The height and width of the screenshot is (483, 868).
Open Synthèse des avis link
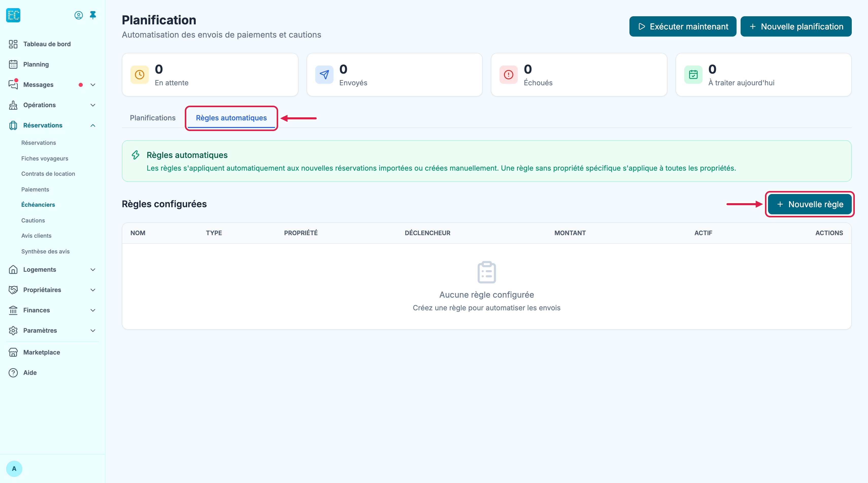pyautogui.click(x=45, y=251)
